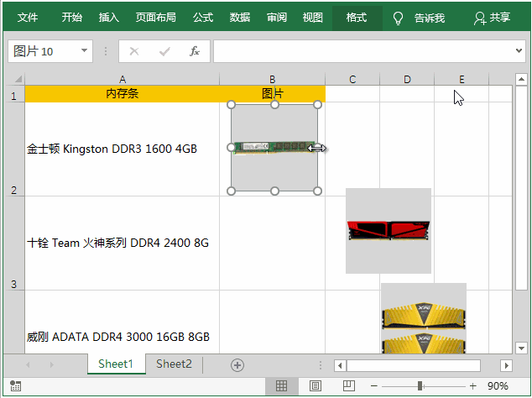Click the right-middle picture resize handle
This screenshot has width=532, height=398.
pos(317,148)
